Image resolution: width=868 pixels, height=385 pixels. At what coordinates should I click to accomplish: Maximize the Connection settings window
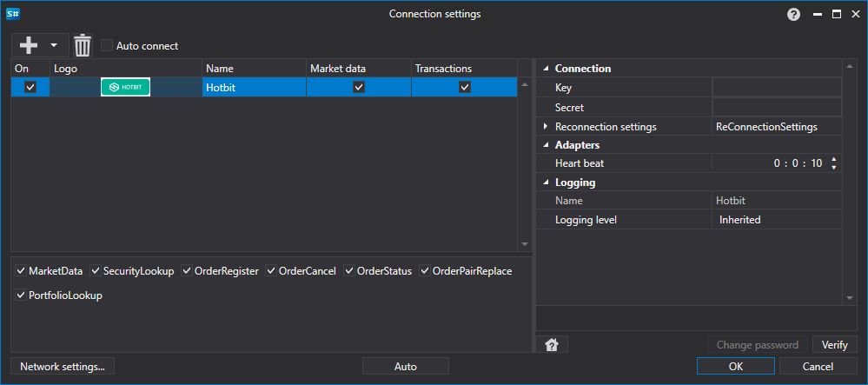pos(837,15)
